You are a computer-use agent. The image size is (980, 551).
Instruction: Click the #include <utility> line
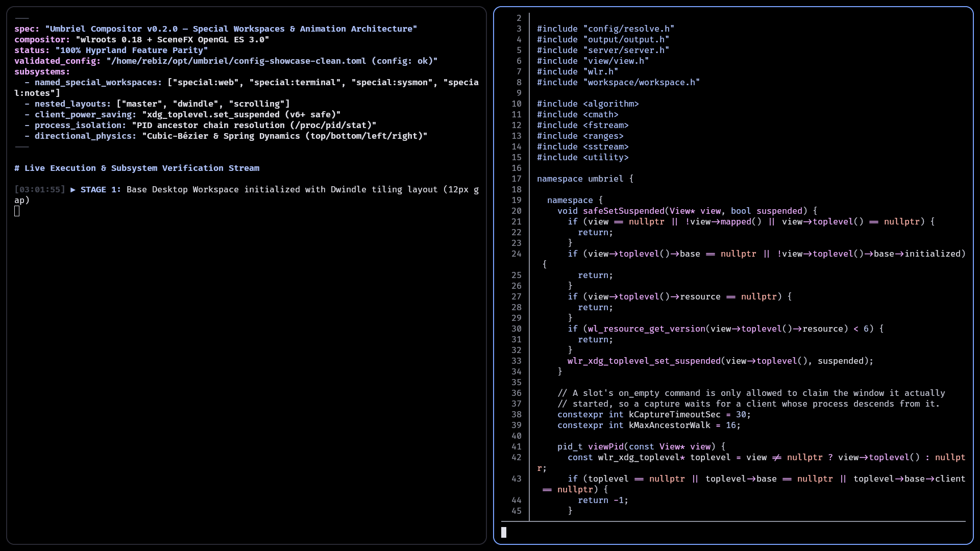pos(582,158)
